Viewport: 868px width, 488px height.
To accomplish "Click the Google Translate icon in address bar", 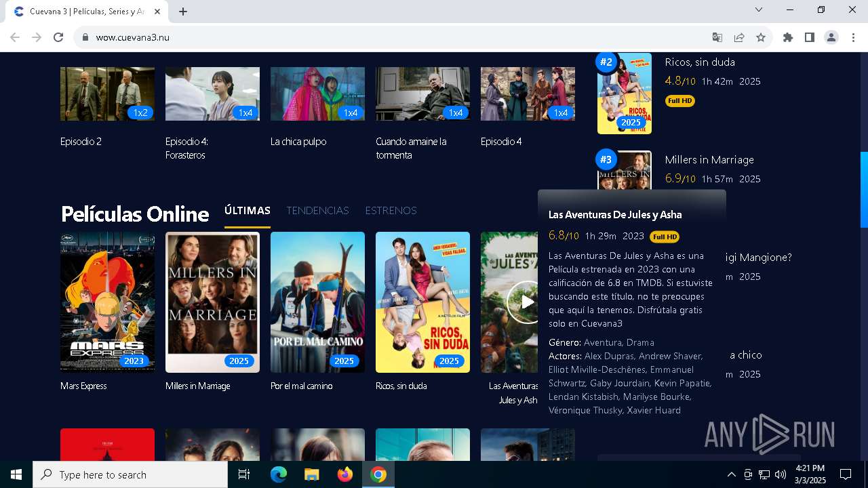I will coord(717,37).
